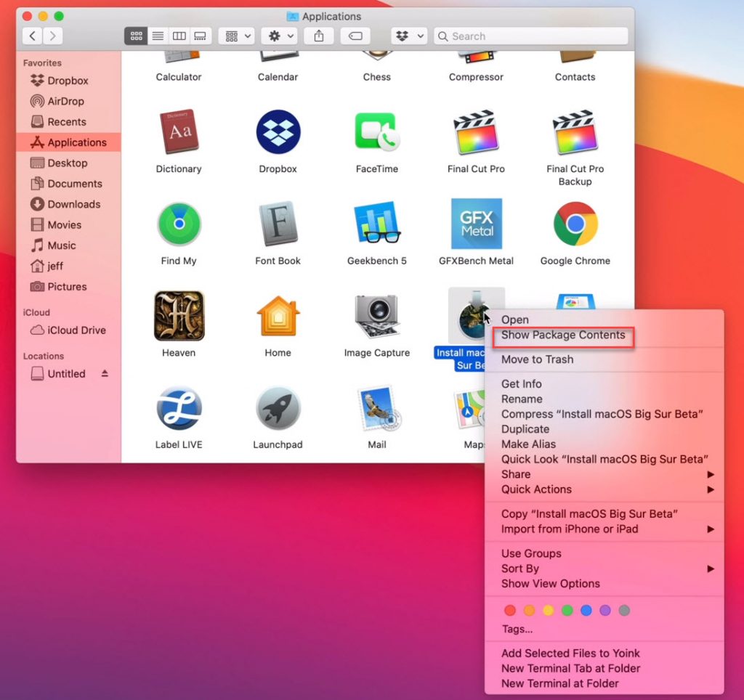Click the Share toolbar button
This screenshot has height=700, width=744.
point(318,36)
